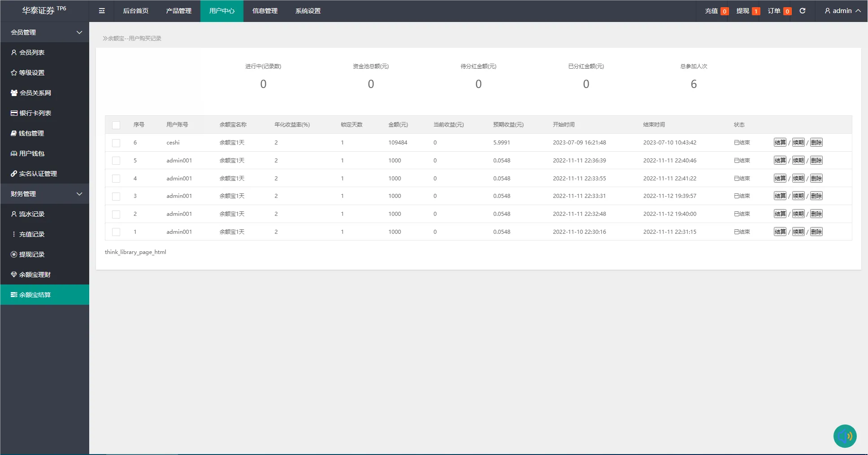Image resolution: width=868 pixels, height=455 pixels.
Task: Click the 订单 label in top bar
Action: tap(774, 11)
